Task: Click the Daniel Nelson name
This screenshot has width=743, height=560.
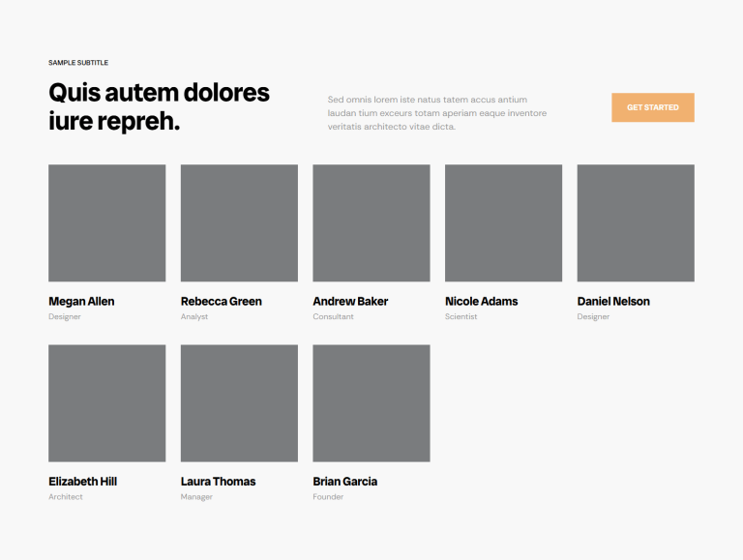Action: click(x=613, y=301)
